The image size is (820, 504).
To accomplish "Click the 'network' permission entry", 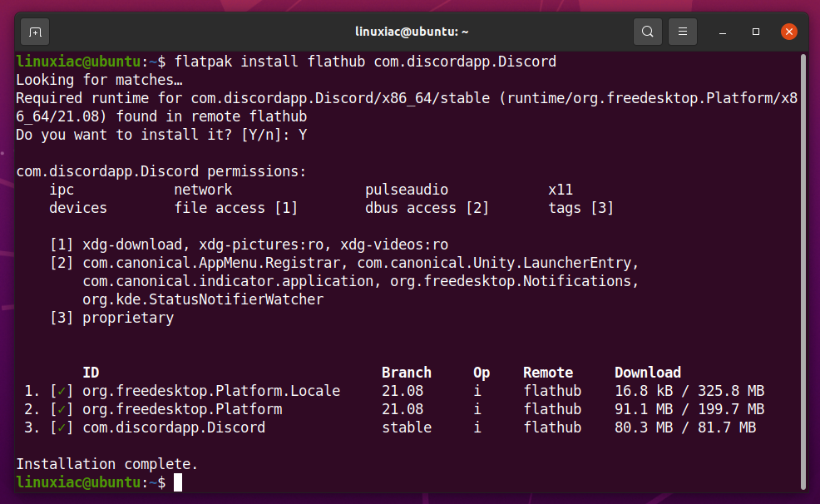I will tap(203, 190).
